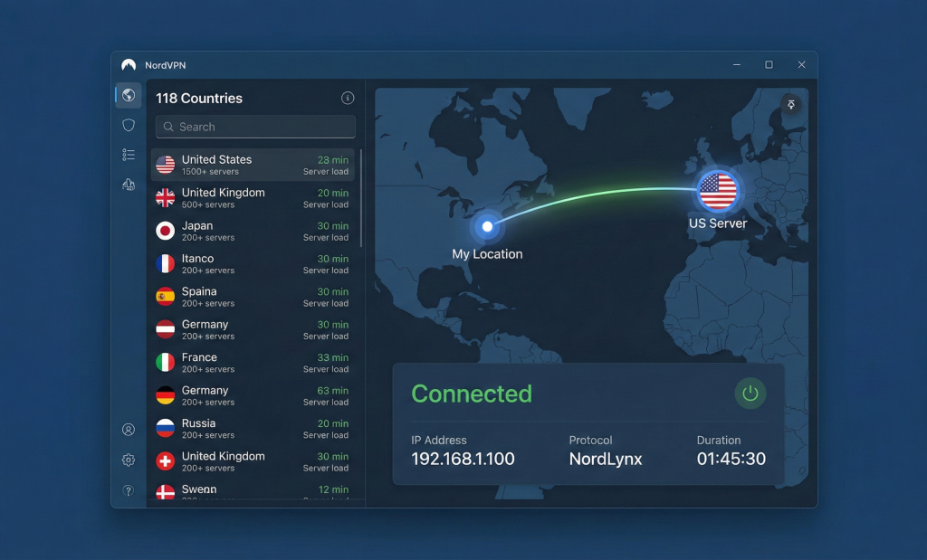Select the globe Countries icon in sidebar

128,95
